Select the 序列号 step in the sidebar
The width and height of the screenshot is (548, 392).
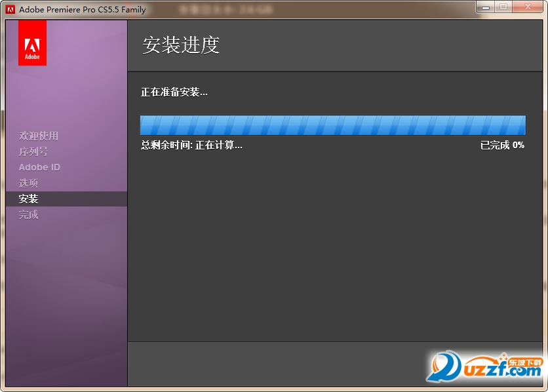[33, 151]
